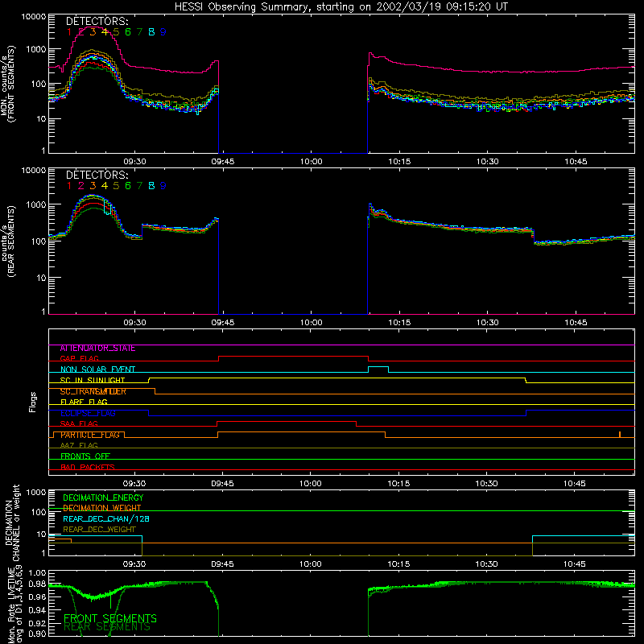
Task: Click detector 3 legend number in rear segments plot
Action: tap(93, 186)
